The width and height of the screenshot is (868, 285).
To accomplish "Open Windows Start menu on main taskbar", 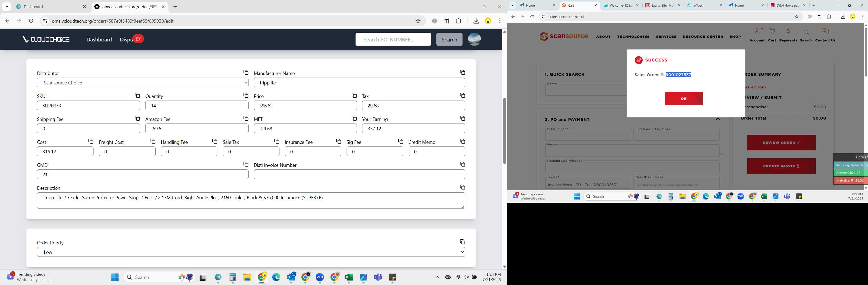I will [x=115, y=277].
